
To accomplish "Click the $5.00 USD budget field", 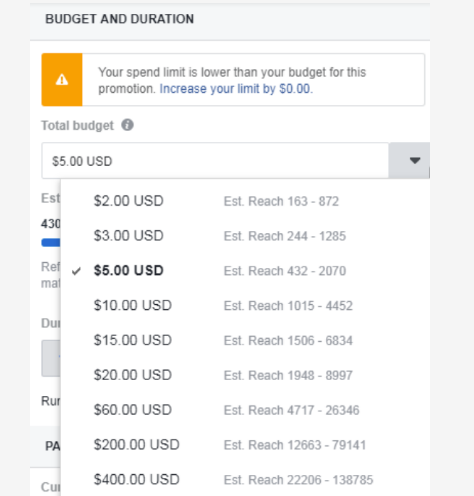I will [x=215, y=161].
